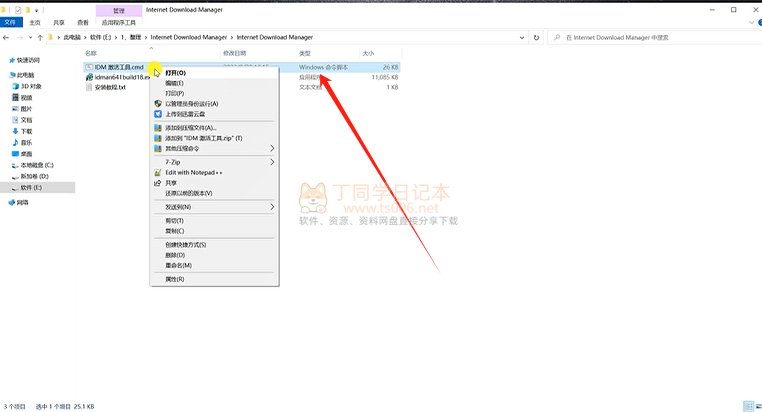
Task: Open the quick access toolbar customize dropdown
Action: click(36, 10)
